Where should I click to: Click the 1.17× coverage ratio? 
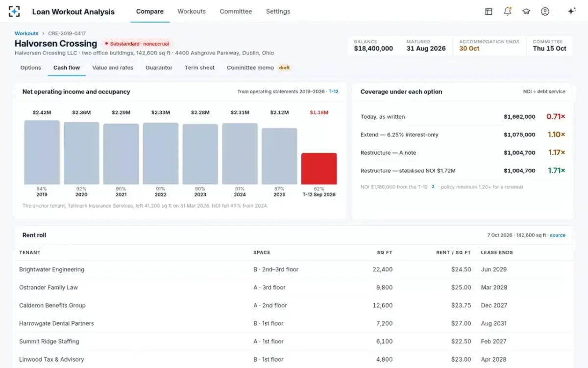click(x=556, y=153)
